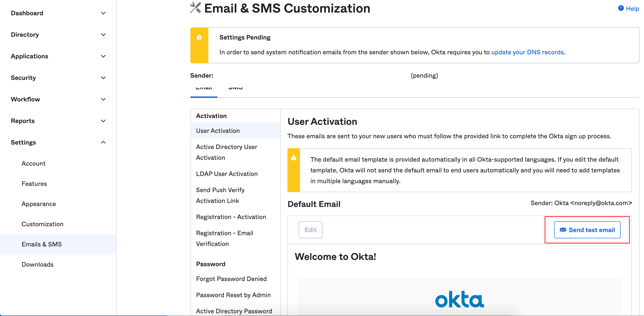Expand the Applications section chevron

(x=103, y=56)
